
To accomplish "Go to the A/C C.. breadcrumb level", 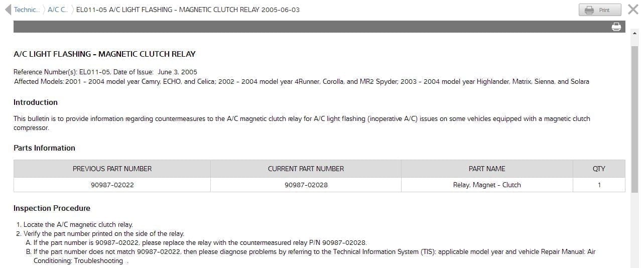I will [58, 10].
